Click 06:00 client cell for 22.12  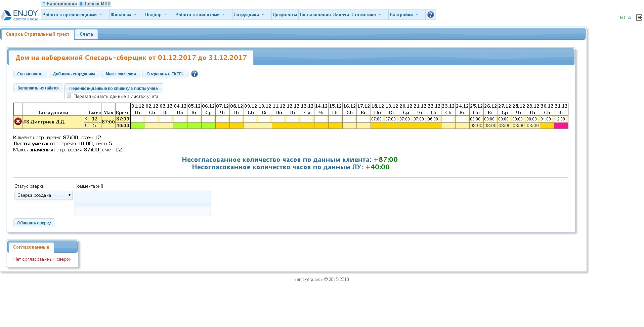pyautogui.click(x=434, y=119)
